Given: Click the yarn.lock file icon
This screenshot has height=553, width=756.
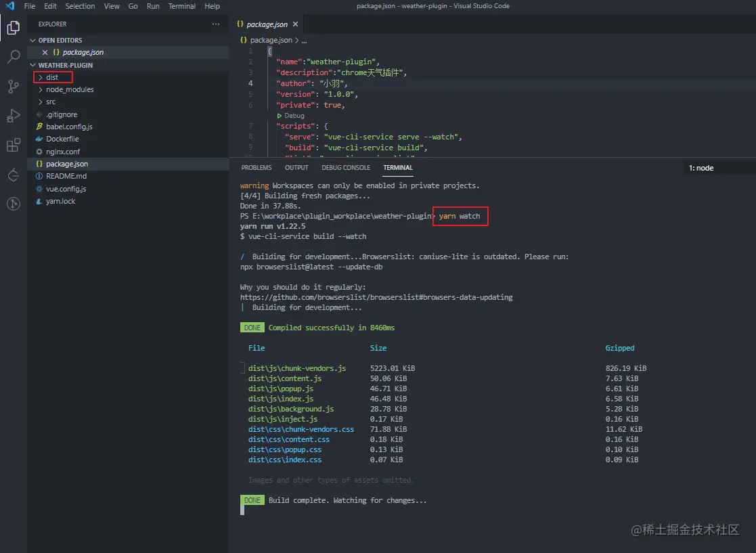Looking at the screenshot, I should (x=39, y=201).
